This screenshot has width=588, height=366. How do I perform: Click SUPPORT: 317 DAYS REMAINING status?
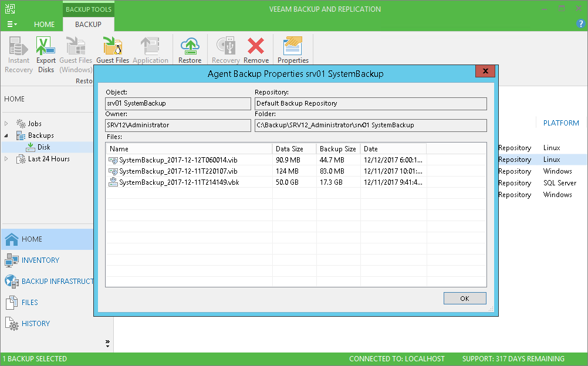coord(513,359)
